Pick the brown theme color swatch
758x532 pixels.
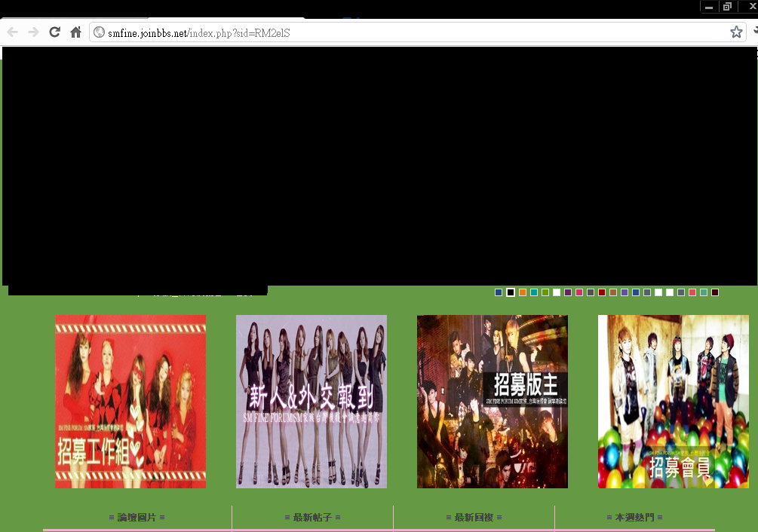point(613,292)
